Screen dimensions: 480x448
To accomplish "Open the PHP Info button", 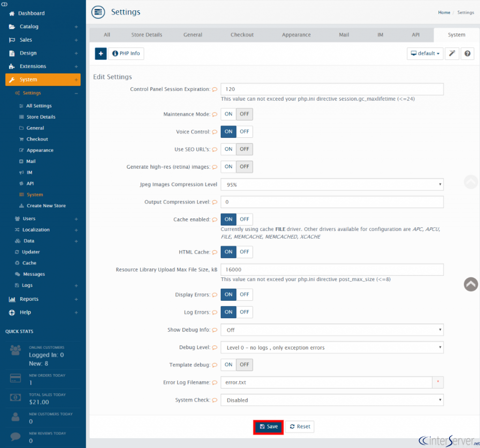I will coord(126,53).
